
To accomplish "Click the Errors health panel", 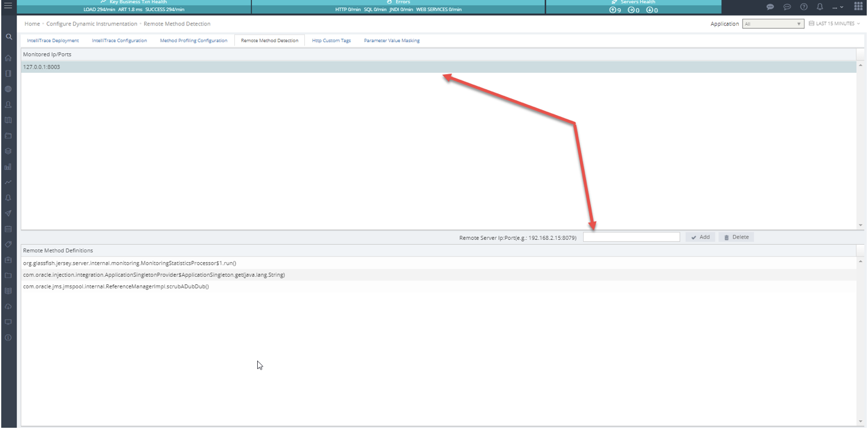I will [x=398, y=7].
